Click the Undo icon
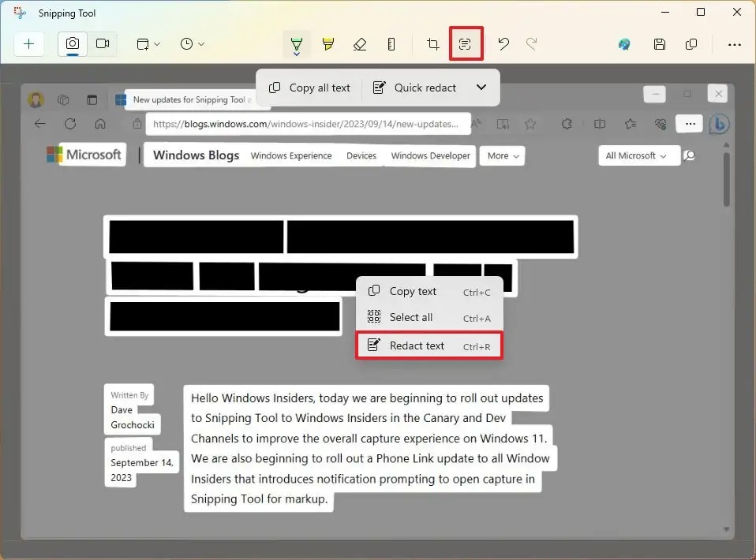 click(503, 44)
